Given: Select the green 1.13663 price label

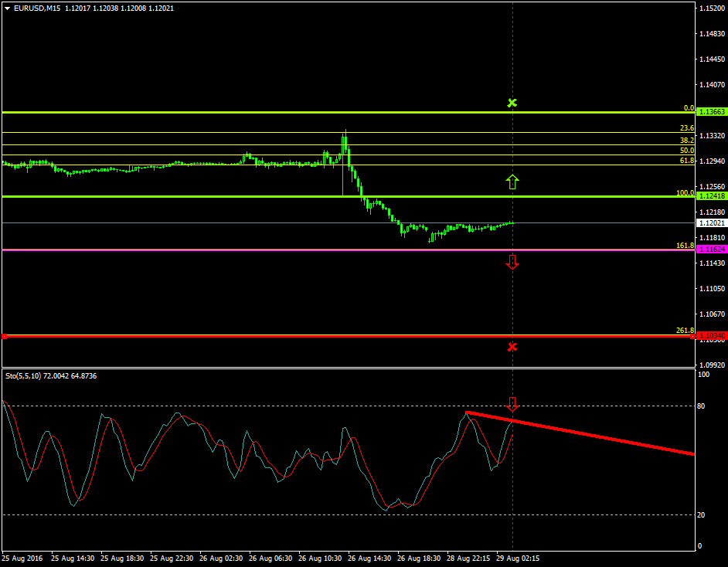Looking at the screenshot, I should coord(711,112).
